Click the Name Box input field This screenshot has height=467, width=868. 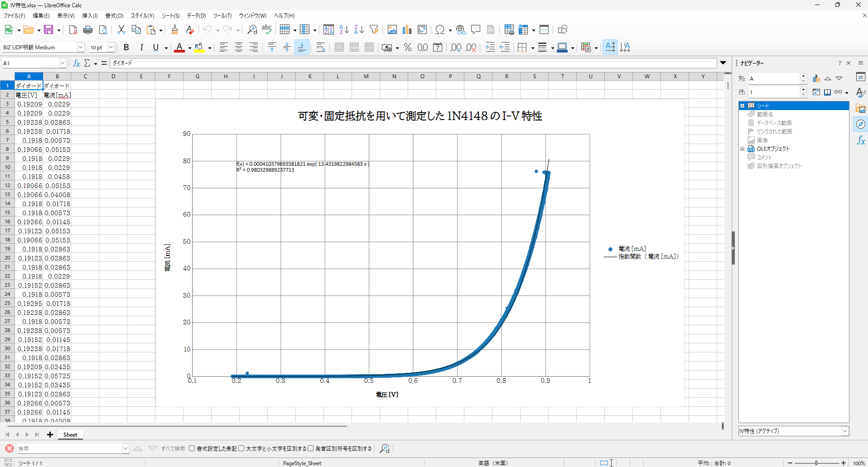click(x=30, y=63)
